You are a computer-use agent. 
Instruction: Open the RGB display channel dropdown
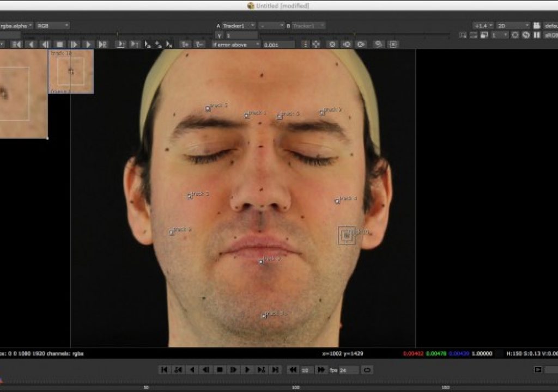click(52, 26)
